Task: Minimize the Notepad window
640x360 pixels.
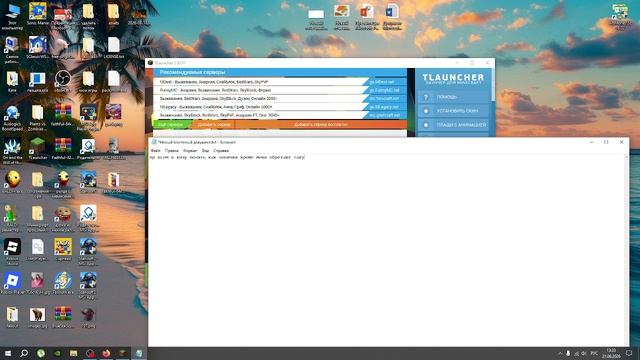Action: pyautogui.click(x=591, y=142)
